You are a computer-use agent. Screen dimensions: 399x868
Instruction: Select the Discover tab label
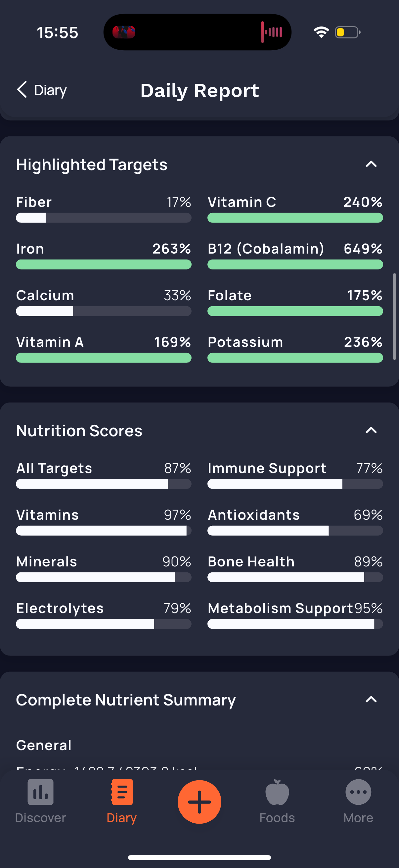tap(40, 818)
